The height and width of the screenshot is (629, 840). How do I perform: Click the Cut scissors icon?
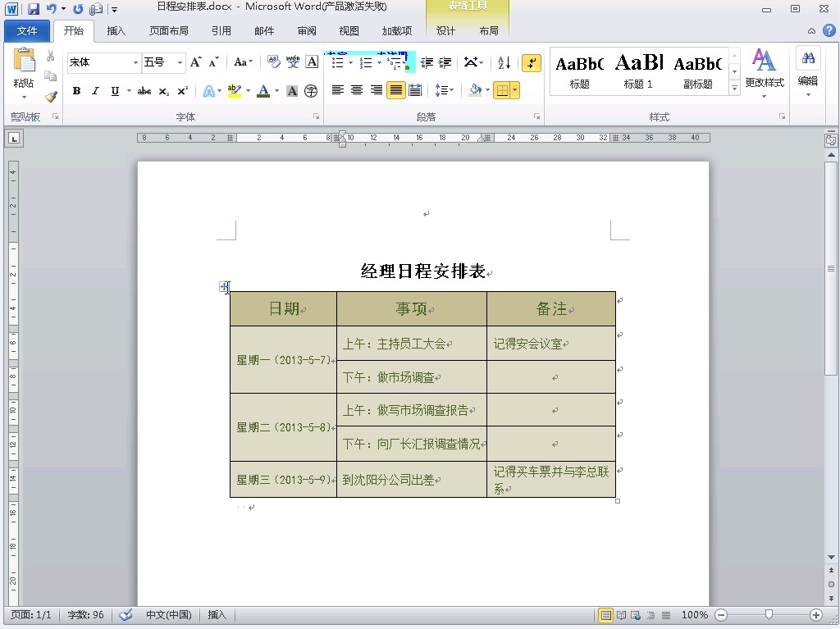51,57
